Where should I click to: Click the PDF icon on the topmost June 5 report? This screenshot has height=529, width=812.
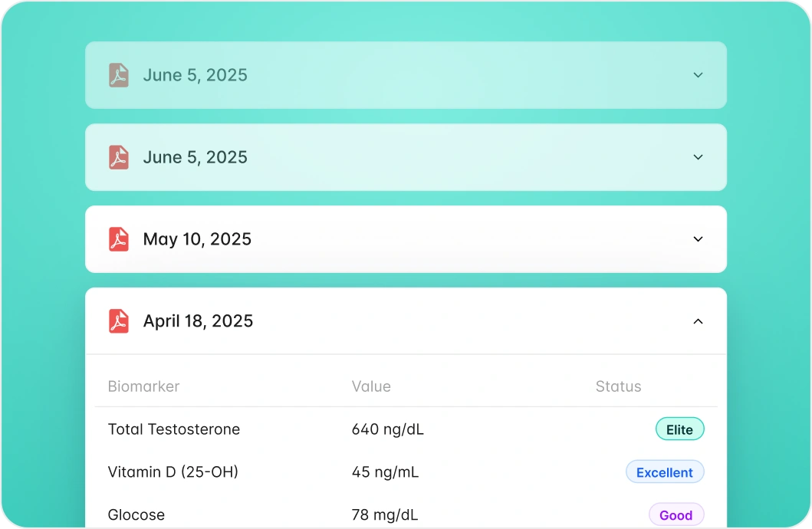[118, 75]
